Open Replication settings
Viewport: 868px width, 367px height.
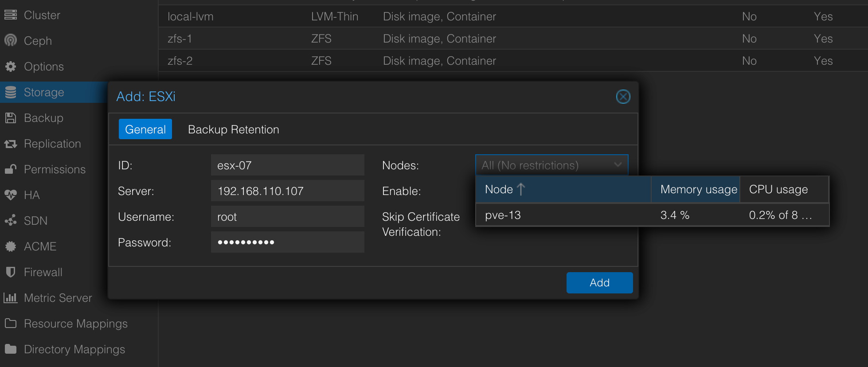point(52,144)
